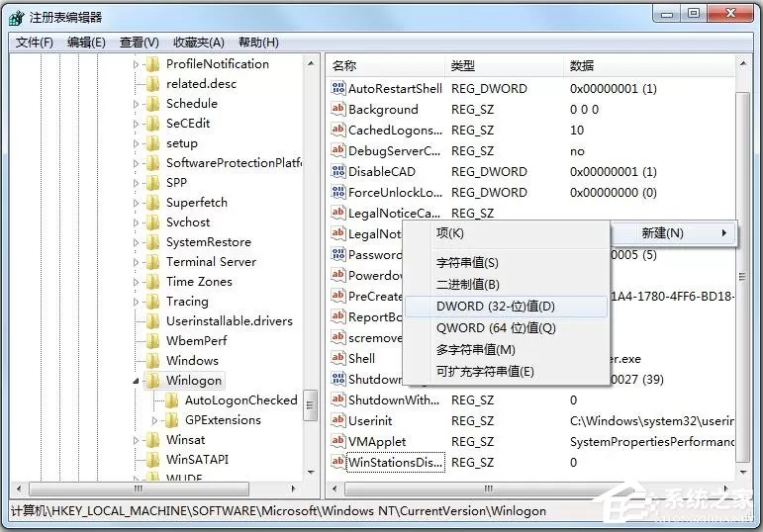Screen dimensions: 763x532
Task: Click the VMApplet string value icon
Action: click(x=337, y=441)
